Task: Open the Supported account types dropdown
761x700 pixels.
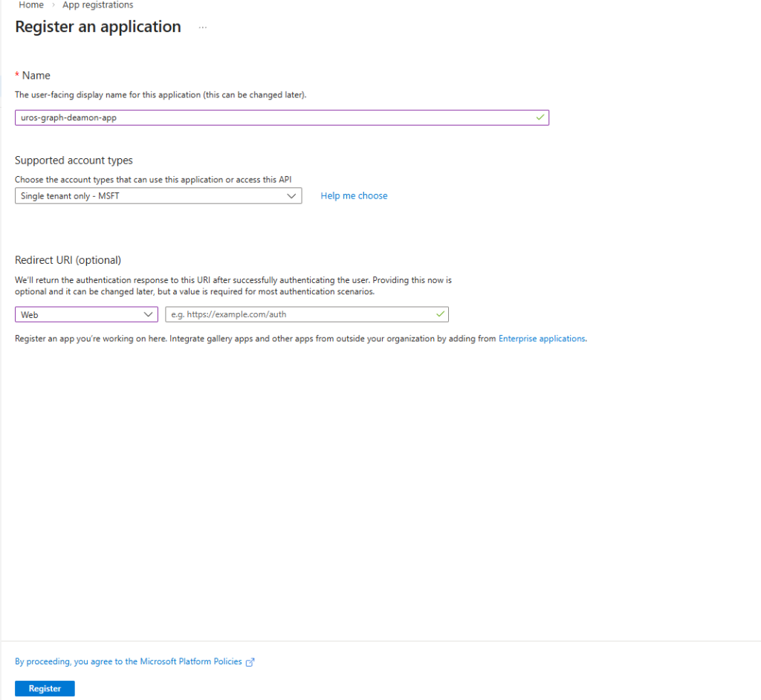Action: point(158,196)
